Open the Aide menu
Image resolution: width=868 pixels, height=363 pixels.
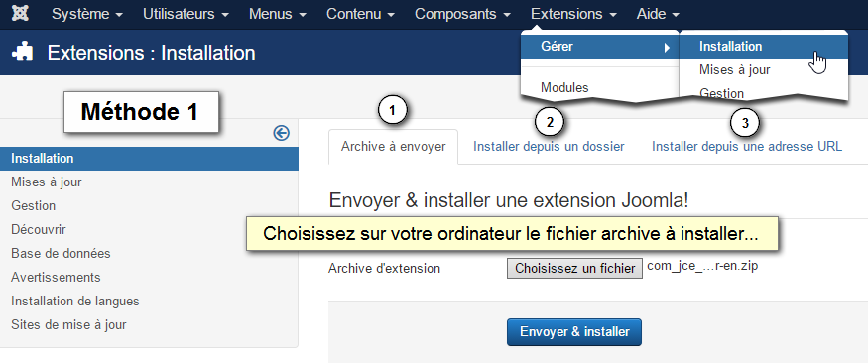point(658,15)
